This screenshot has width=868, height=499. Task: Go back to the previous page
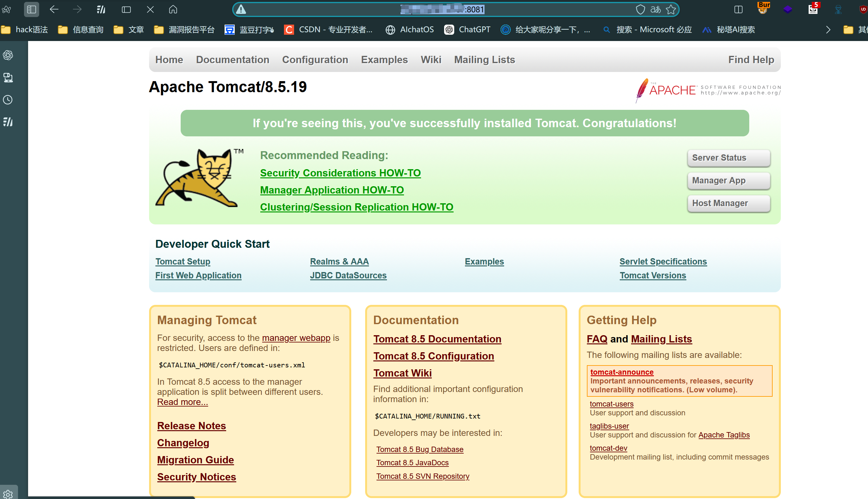pyautogui.click(x=54, y=9)
